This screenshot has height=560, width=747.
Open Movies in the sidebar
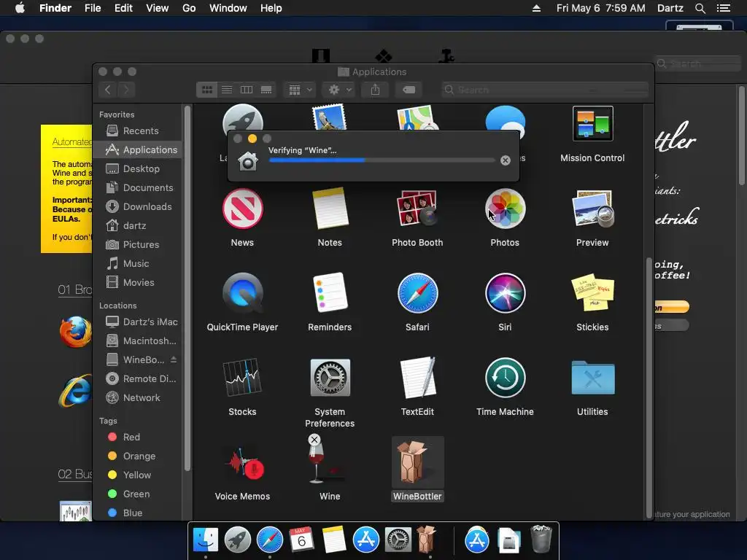[138, 282]
